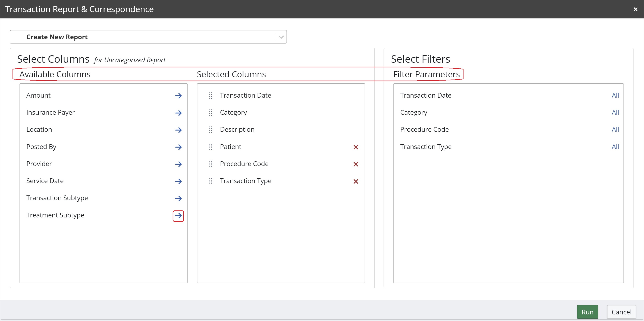644x321 pixels.
Task: Add Location column with the blue arrow
Action: pos(178,130)
